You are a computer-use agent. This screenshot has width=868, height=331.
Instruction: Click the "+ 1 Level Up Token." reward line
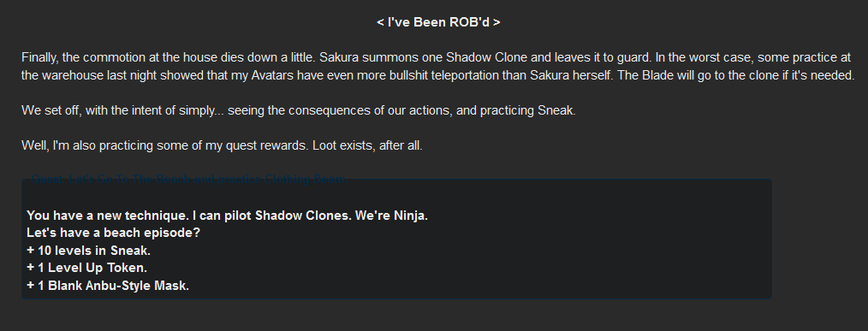click(x=87, y=268)
